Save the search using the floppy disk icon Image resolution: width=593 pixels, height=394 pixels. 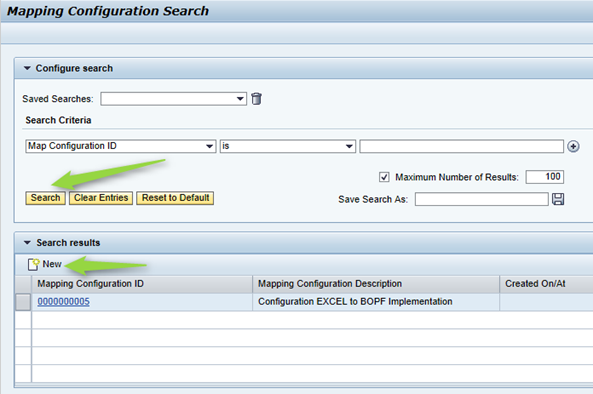tap(558, 199)
